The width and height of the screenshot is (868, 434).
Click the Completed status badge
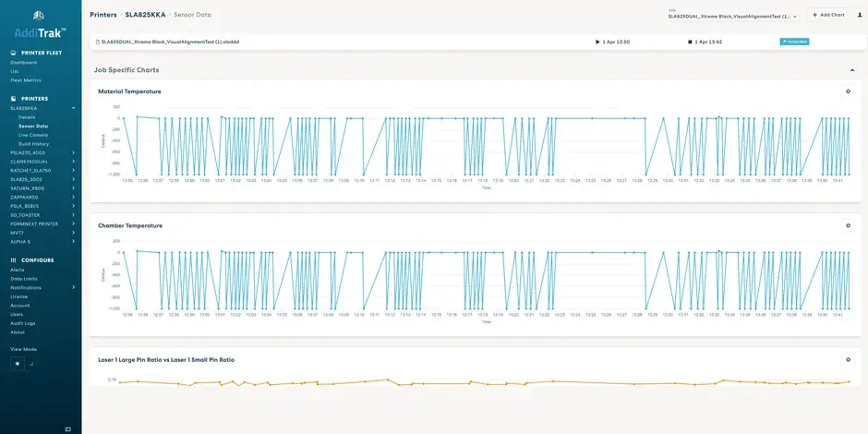(x=794, y=42)
